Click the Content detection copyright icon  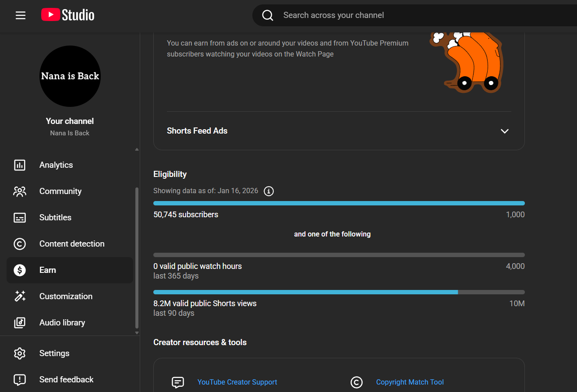pos(20,244)
